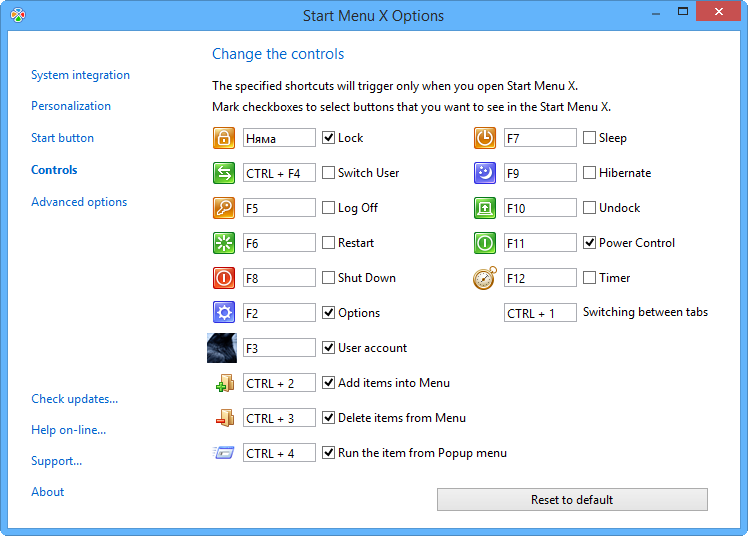Click the orange Lock padlock icon
This screenshot has height=536, width=748.
pos(224,138)
